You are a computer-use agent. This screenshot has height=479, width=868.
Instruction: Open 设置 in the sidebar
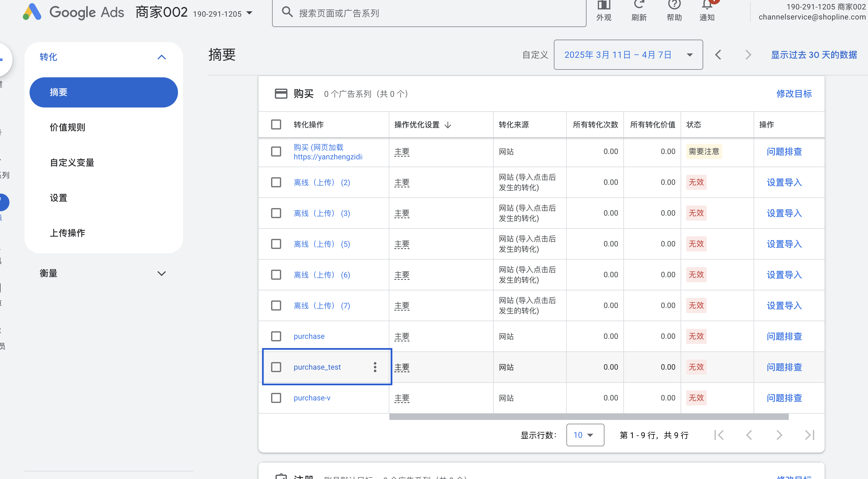pos(58,198)
